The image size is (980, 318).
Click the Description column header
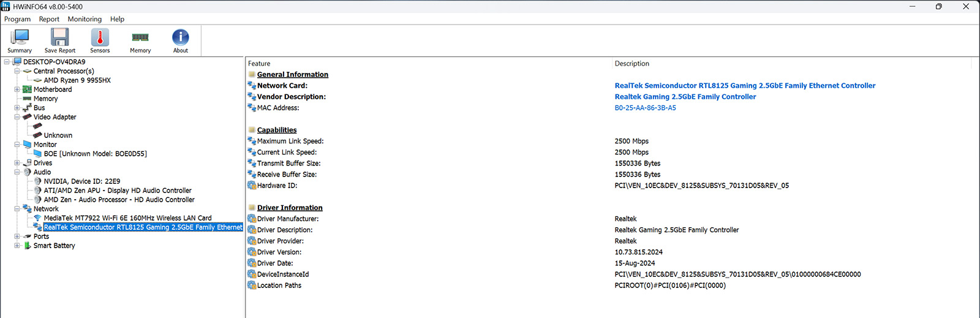click(x=632, y=64)
